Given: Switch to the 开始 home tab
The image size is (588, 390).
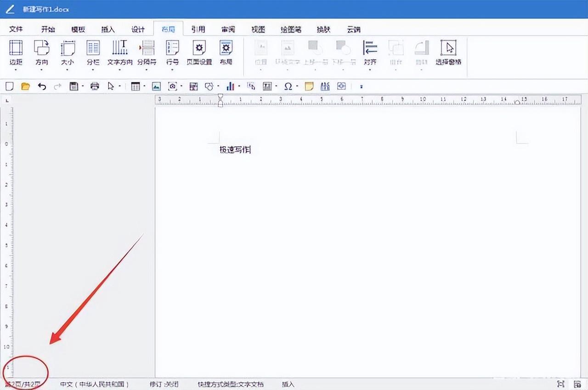Looking at the screenshot, I should point(48,29).
